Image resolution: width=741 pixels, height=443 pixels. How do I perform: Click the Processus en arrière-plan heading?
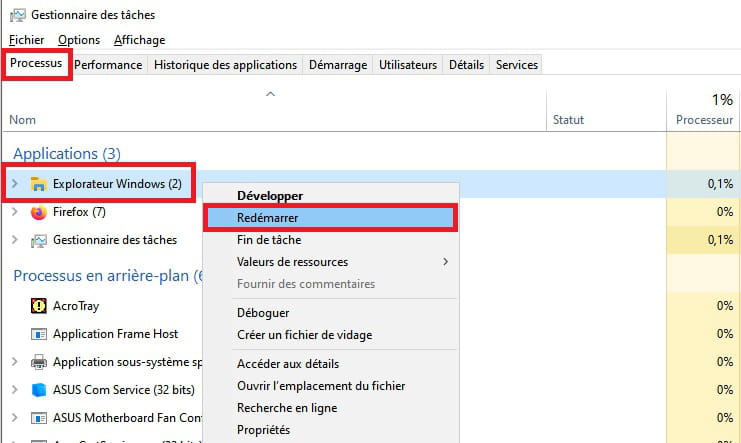point(108,276)
